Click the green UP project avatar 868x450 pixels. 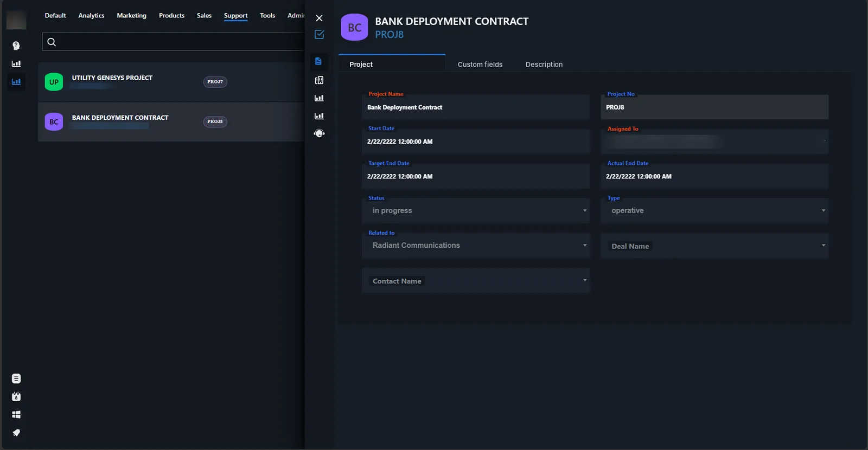(x=54, y=82)
